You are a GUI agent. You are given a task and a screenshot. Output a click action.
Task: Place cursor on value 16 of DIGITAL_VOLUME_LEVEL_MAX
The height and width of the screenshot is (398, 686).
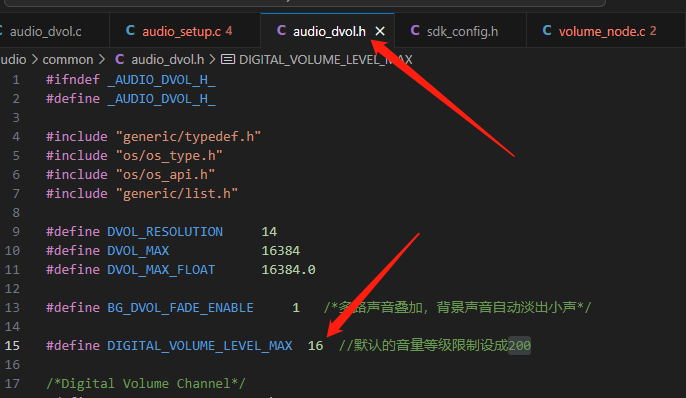point(315,346)
